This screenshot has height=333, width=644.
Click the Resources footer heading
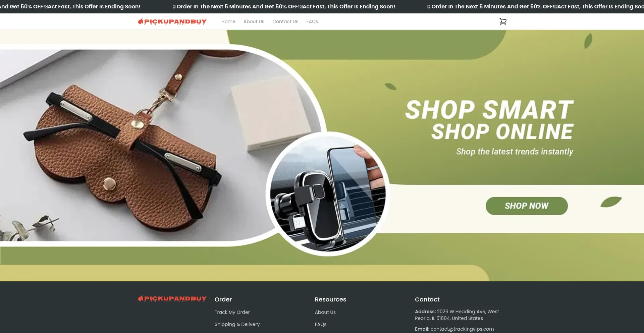pyautogui.click(x=330, y=299)
